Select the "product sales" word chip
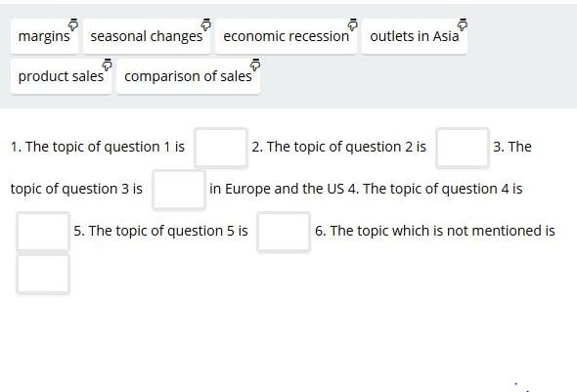 pyautogui.click(x=61, y=76)
